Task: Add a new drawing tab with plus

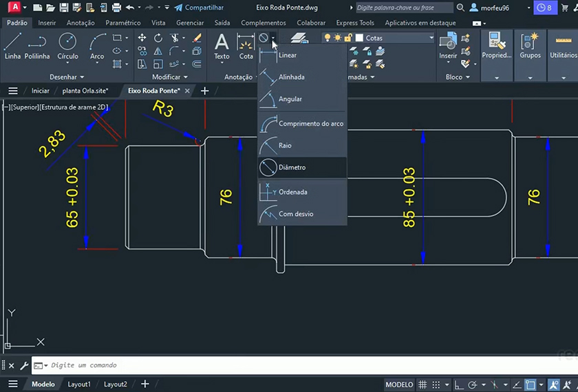Action: point(204,91)
